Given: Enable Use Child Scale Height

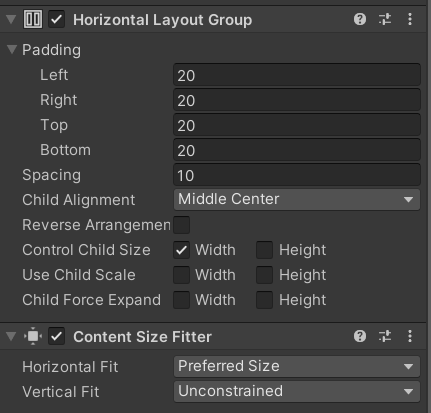Looking at the screenshot, I should click(265, 275).
